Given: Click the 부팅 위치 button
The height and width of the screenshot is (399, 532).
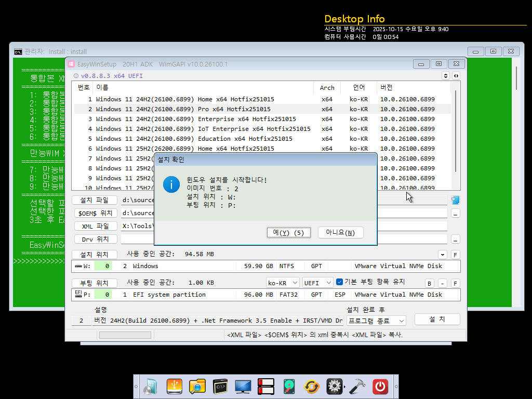Looking at the screenshot, I should pyautogui.click(x=95, y=283).
